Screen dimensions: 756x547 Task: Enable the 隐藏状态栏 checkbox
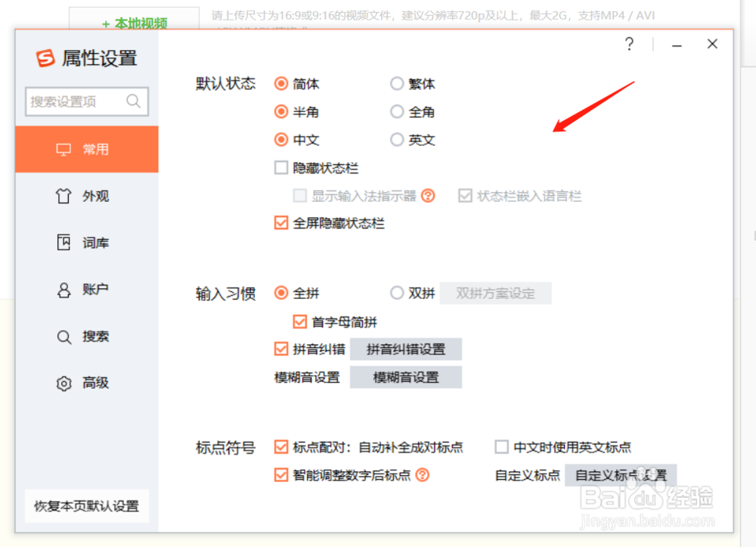pyautogui.click(x=280, y=167)
